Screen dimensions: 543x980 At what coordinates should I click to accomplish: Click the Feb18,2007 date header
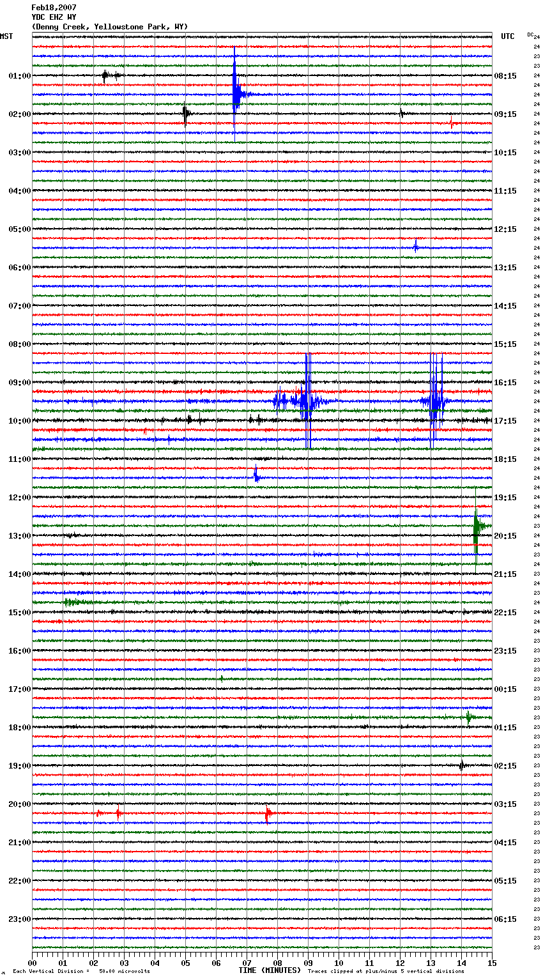(x=54, y=8)
